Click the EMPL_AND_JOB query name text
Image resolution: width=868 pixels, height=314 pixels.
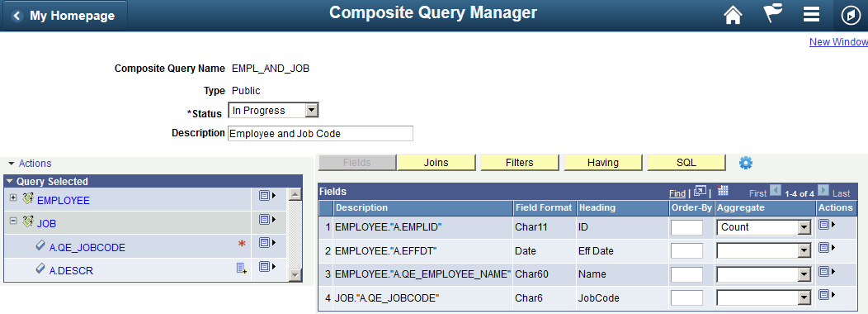(x=270, y=69)
